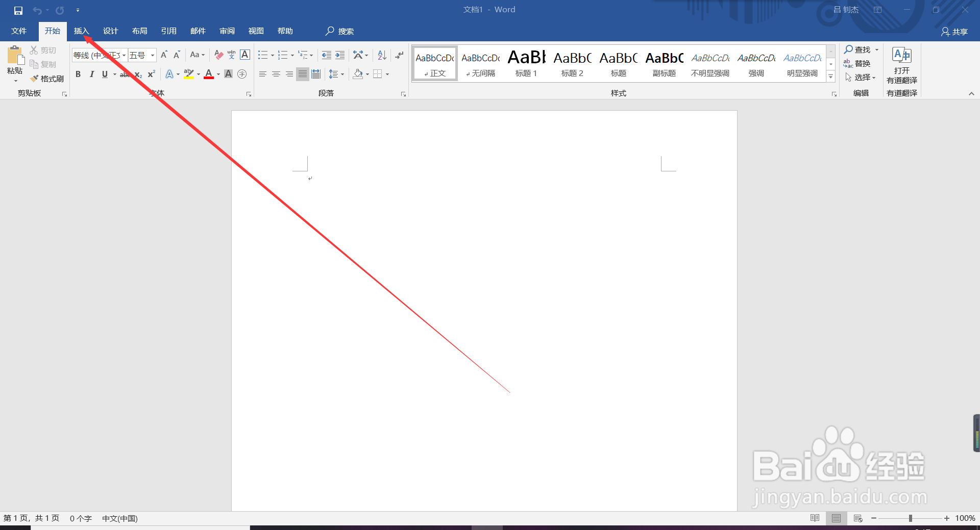The width and height of the screenshot is (980, 530).
Task: Collapse the ribbon chevron
Action: pos(971,94)
